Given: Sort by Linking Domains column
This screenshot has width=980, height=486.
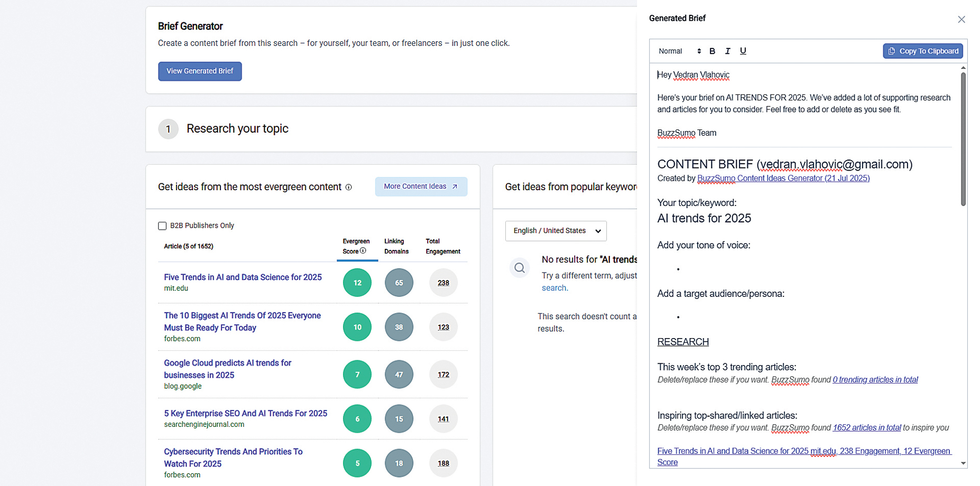Looking at the screenshot, I should [396, 246].
